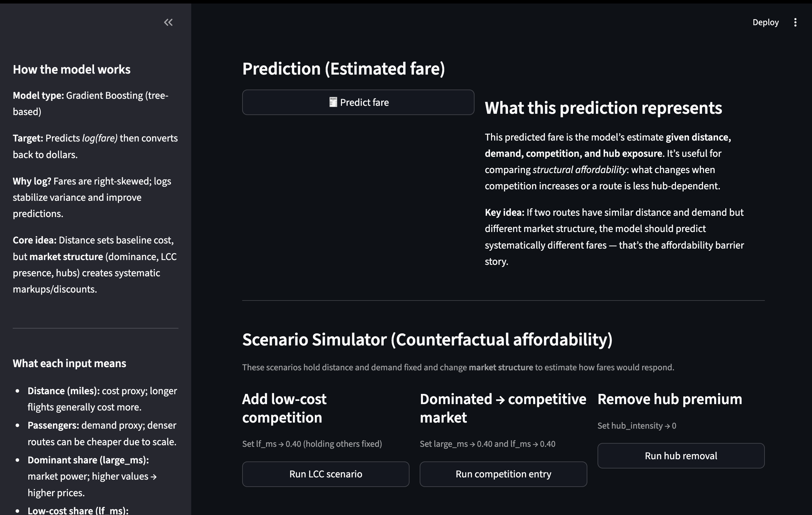
Task: Click Run competition entry
Action: (x=503, y=474)
